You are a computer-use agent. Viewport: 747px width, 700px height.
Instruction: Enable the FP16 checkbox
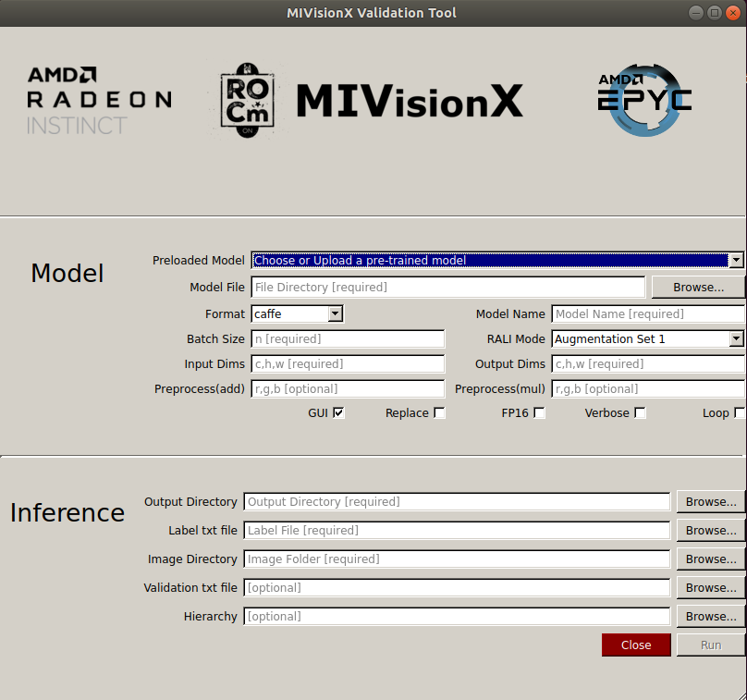click(539, 412)
